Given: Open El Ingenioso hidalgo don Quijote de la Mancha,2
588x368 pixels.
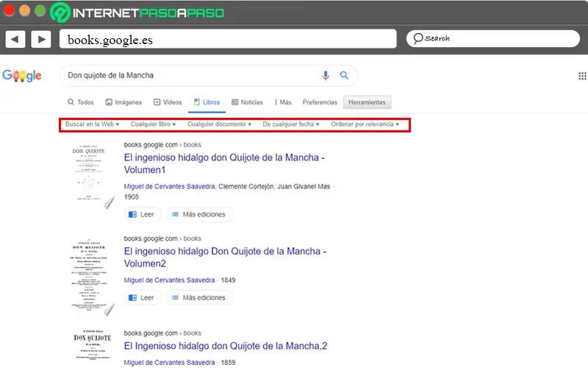Looking at the screenshot, I should [226, 346].
